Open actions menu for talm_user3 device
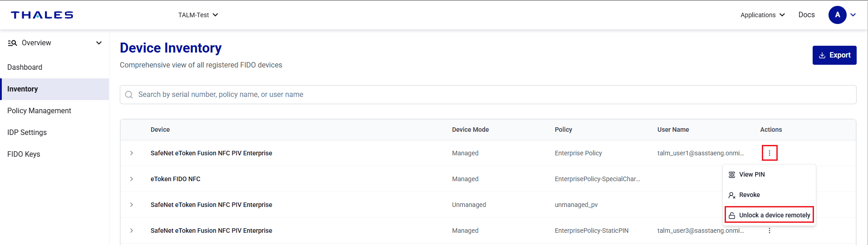This screenshot has width=868, height=245. [x=770, y=231]
